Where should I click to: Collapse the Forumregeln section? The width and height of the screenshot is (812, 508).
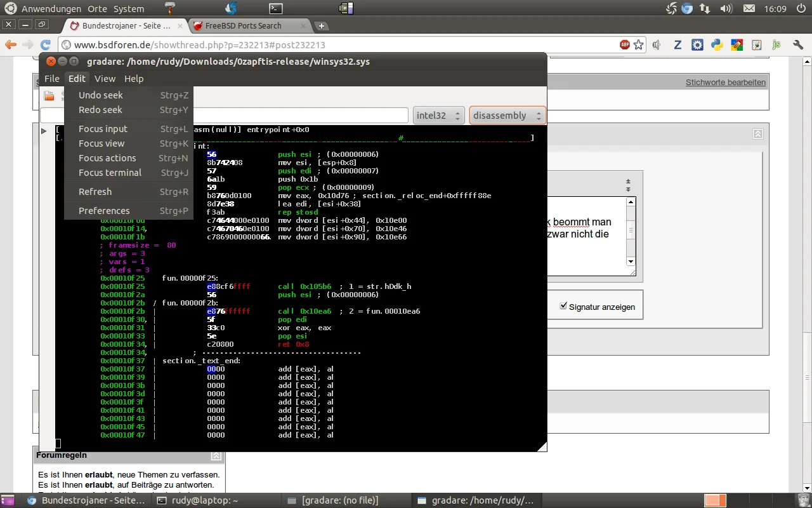click(x=216, y=456)
